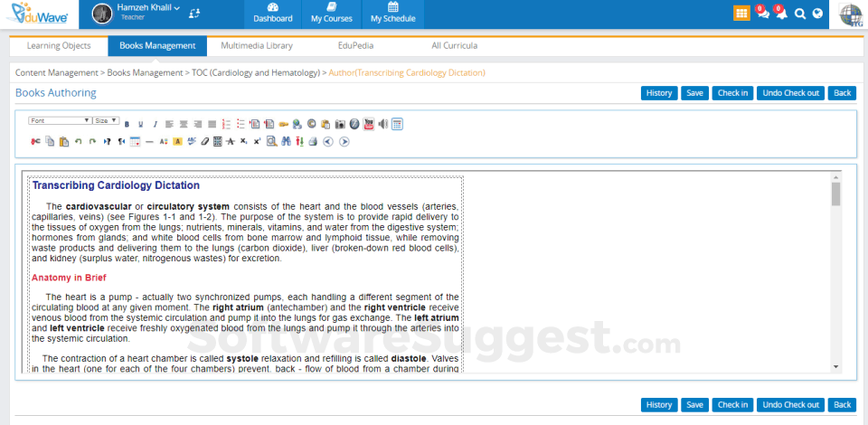Go to next page arrow
868x425 pixels.
344,142
